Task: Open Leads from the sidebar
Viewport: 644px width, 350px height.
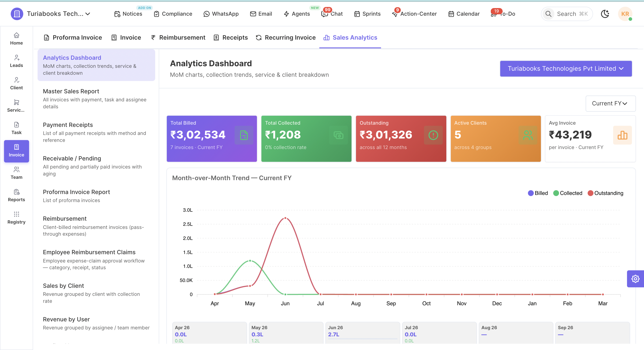Action: [x=17, y=61]
